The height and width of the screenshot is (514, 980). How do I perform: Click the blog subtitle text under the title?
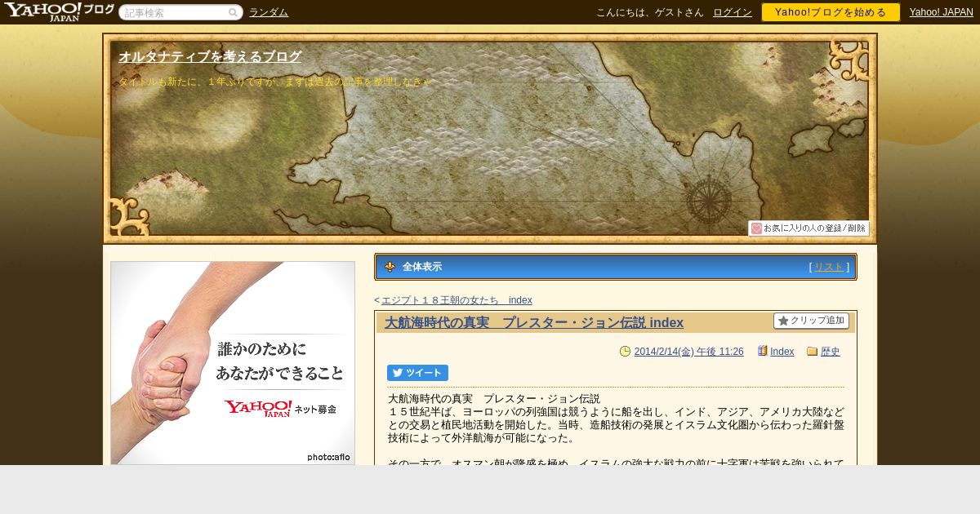tap(274, 82)
